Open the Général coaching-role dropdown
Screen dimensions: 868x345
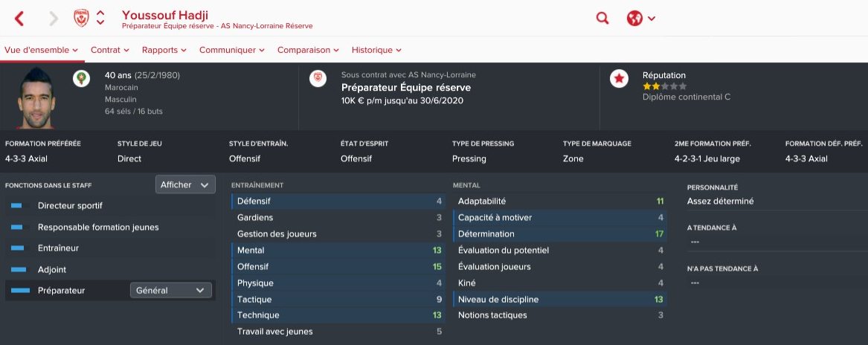171,291
